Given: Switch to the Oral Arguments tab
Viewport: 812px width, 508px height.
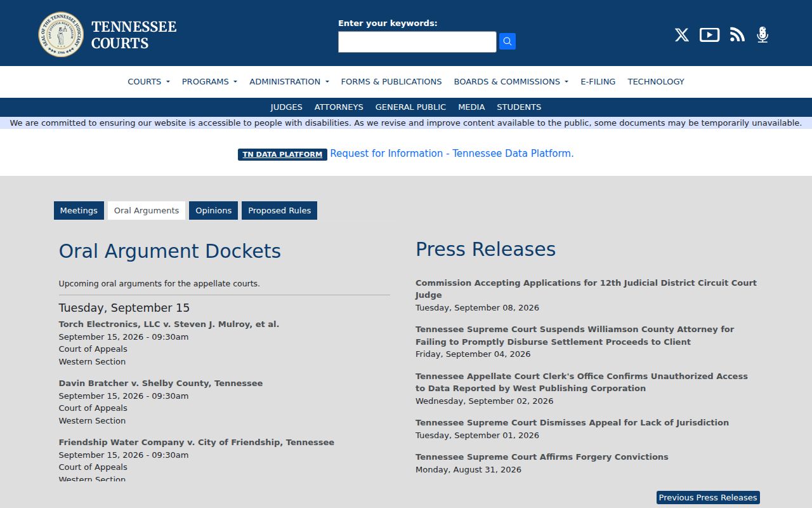Looking at the screenshot, I should click(147, 210).
